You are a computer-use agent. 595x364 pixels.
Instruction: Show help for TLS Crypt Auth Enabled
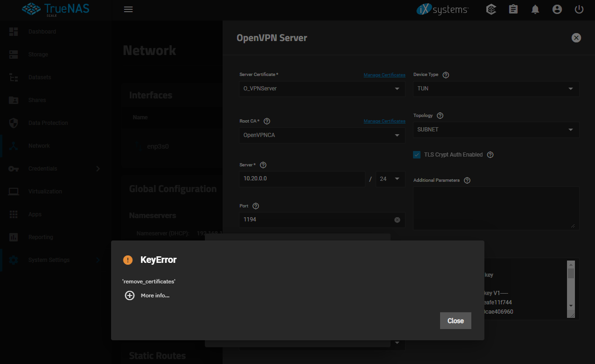490,155
